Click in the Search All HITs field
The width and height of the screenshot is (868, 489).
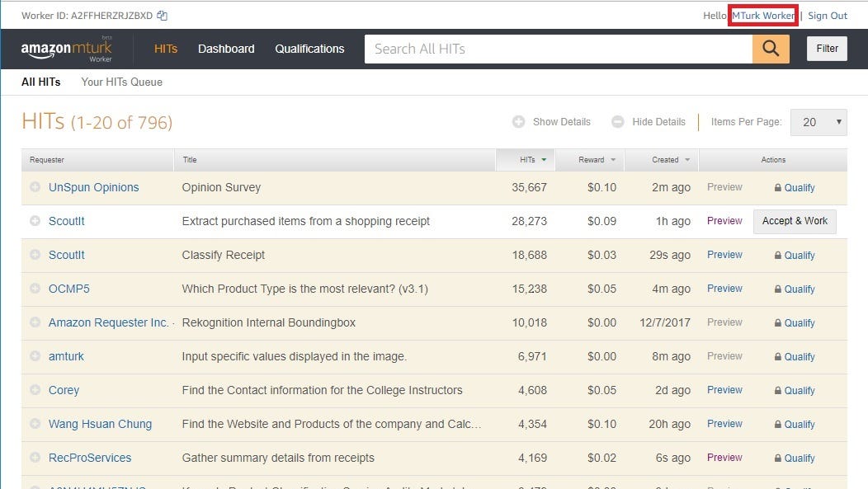[x=558, y=49]
